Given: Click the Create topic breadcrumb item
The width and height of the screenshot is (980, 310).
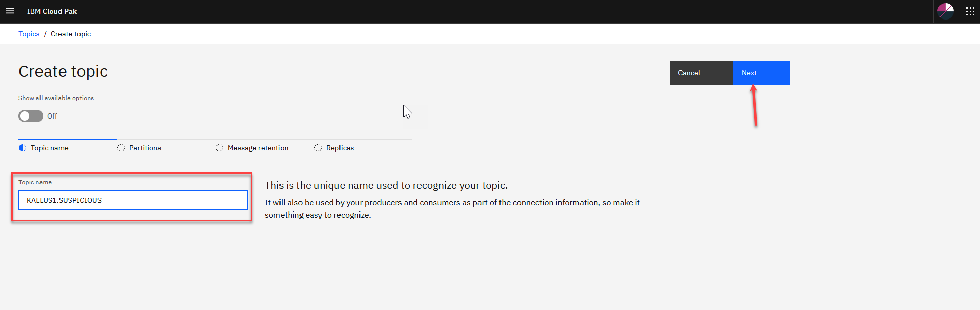Looking at the screenshot, I should pos(71,34).
